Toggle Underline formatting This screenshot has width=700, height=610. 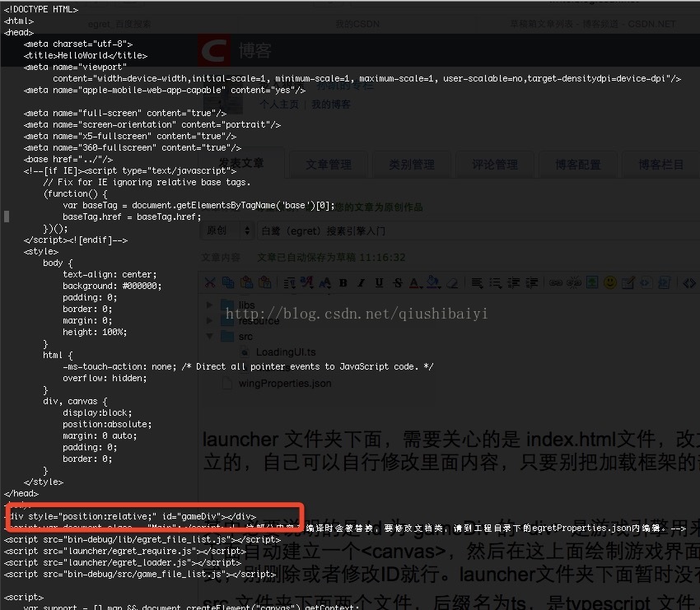(379, 282)
